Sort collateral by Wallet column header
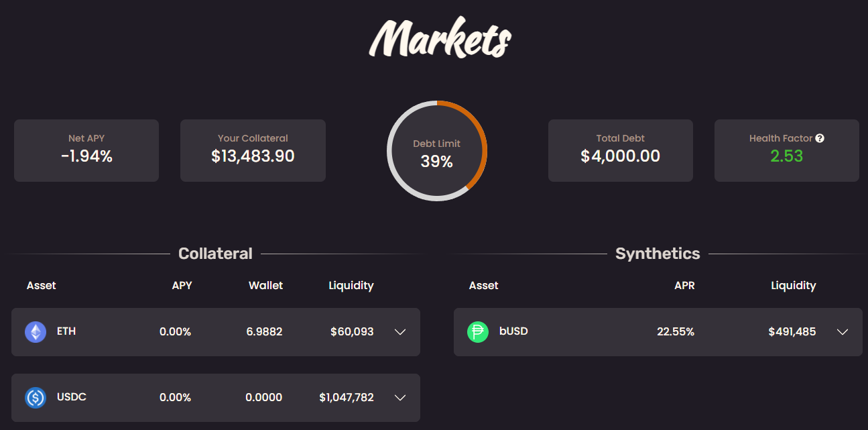 [x=265, y=285]
